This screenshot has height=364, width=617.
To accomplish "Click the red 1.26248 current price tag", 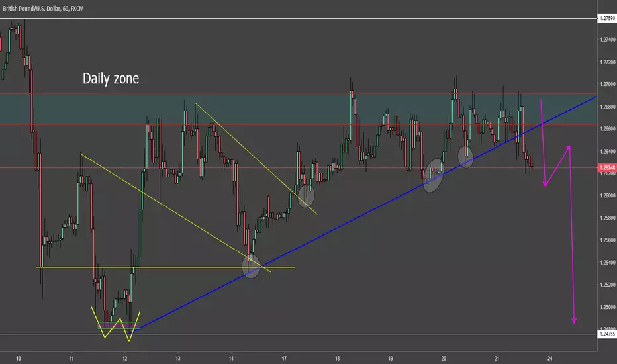I will tap(607, 167).
